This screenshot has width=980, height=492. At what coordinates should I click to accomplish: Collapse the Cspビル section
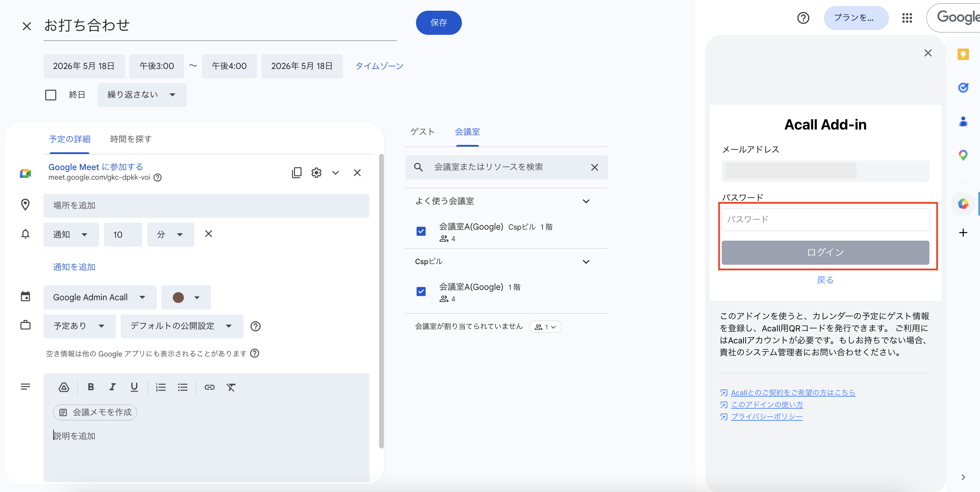(x=586, y=262)
